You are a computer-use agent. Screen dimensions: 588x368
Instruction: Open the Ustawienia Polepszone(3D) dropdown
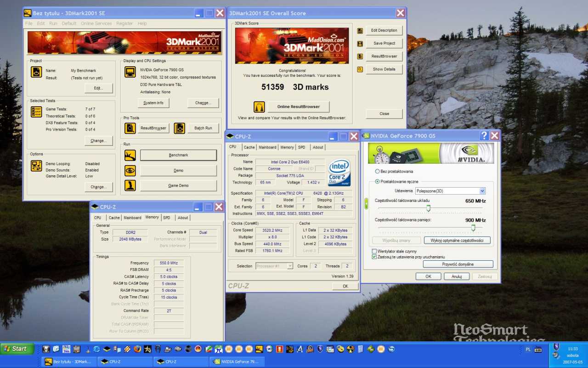point(482,191)
